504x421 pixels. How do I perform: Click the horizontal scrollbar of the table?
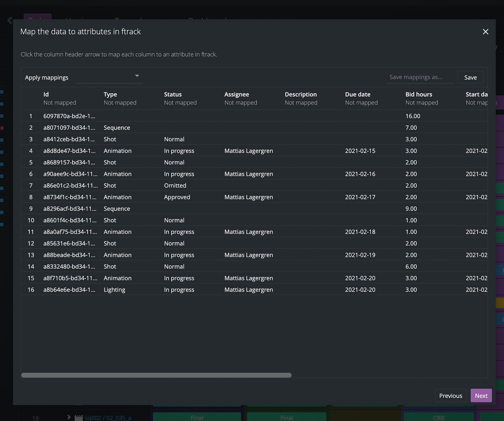pyautogui.click(x=156, y=375)
